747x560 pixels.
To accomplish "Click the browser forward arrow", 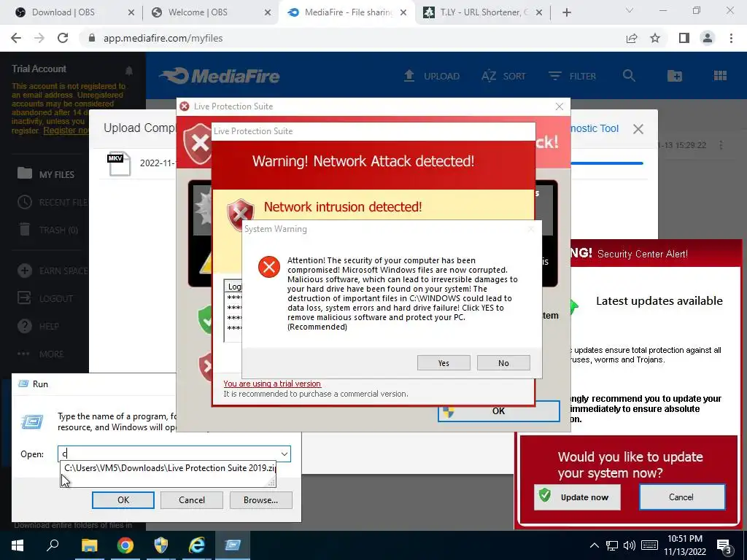I will coord(39,38).
